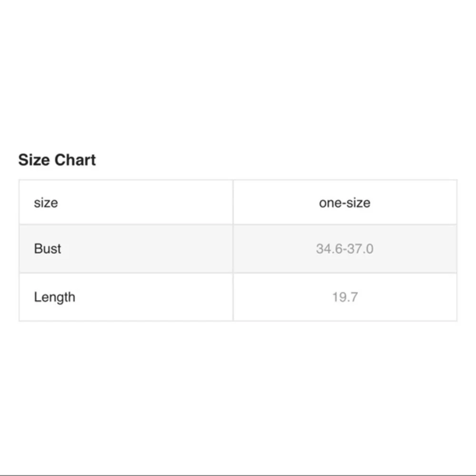Select the "Bust" row label

[48, 248]
